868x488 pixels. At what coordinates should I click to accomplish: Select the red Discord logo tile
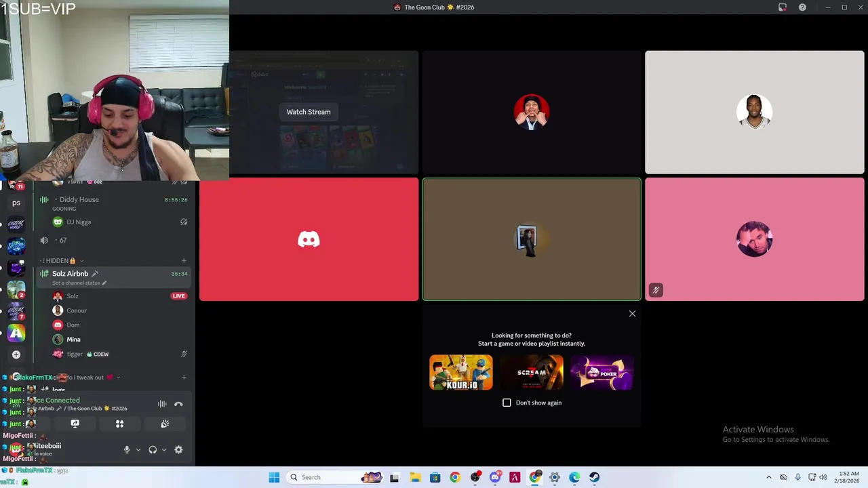point(309,239)
